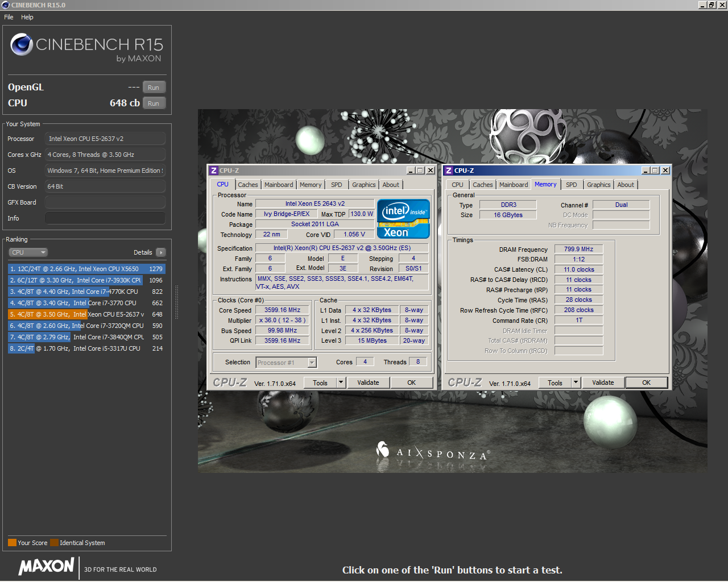The image size is (728, 582).
Task: Open Memory tab in left CPU-Z window
Action: click(x=311, y=185)
